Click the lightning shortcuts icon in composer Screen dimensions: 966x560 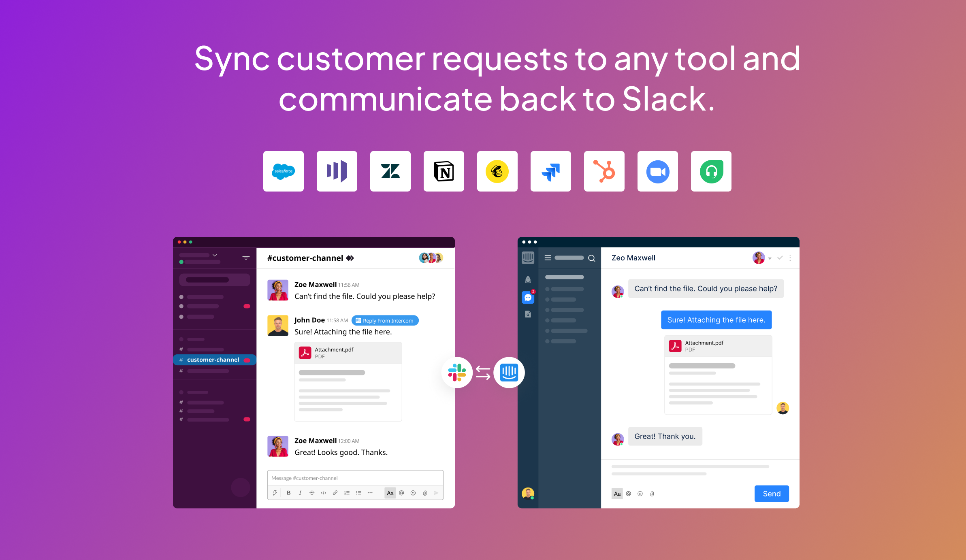pyautogui.click(x=275, y=493)
